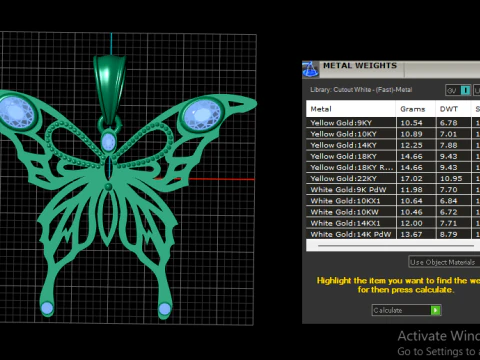The width and height of the screenshot is (480, 360).
Task: Select the right wing oval gemstone
Action: point(202,115)
